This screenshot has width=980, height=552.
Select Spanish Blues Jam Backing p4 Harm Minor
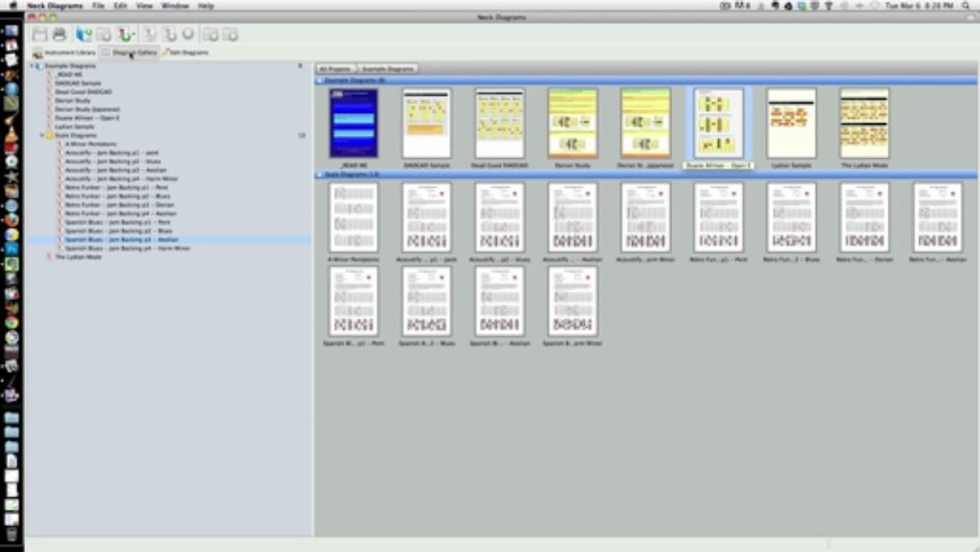(x=127, y=248)
